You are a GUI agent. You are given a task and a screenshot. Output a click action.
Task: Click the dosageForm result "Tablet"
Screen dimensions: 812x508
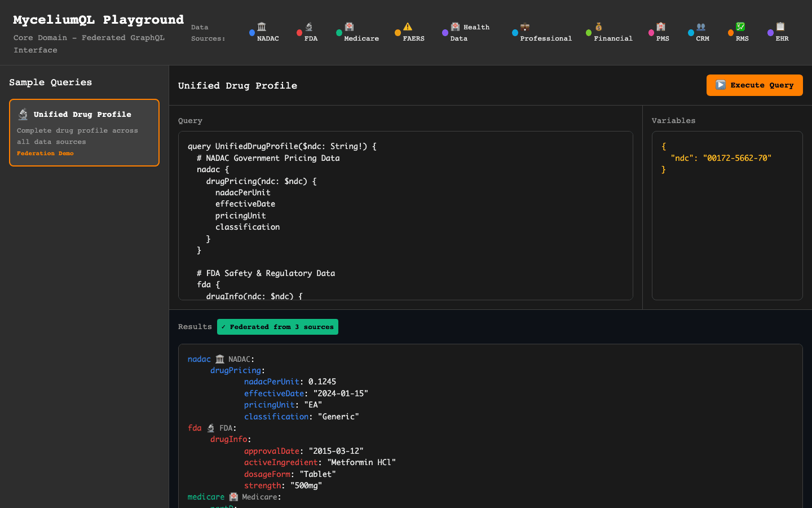317,474
